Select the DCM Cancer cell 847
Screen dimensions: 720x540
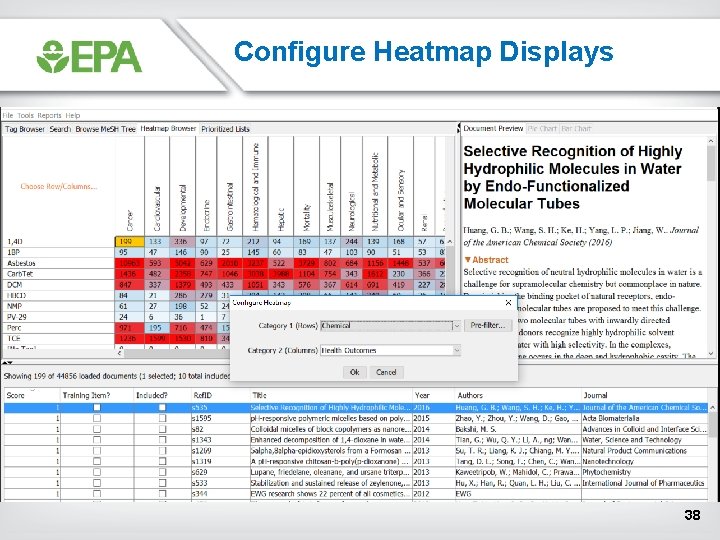(129, 285)
